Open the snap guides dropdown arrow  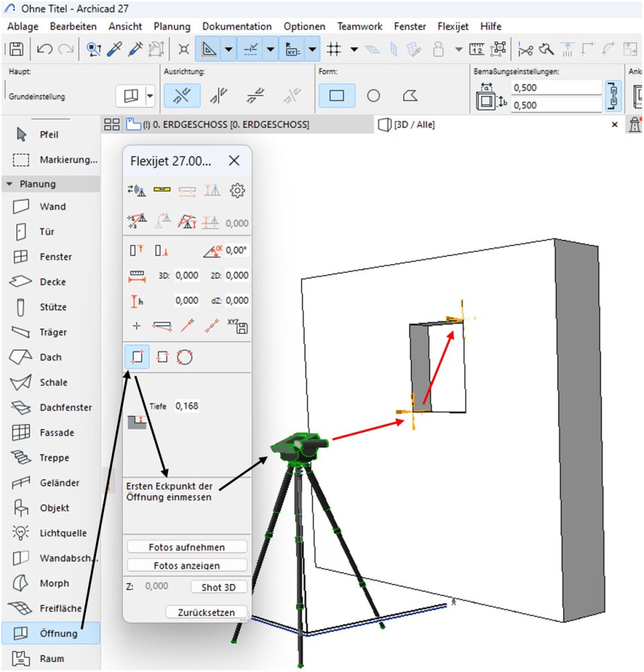click(x=271, y=49)
